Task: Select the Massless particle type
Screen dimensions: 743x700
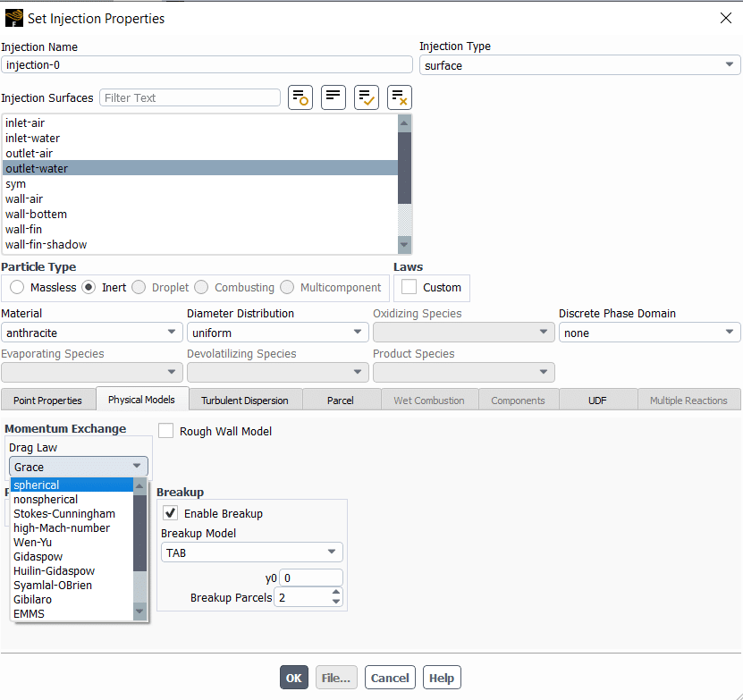Action: tap(17, 287)
